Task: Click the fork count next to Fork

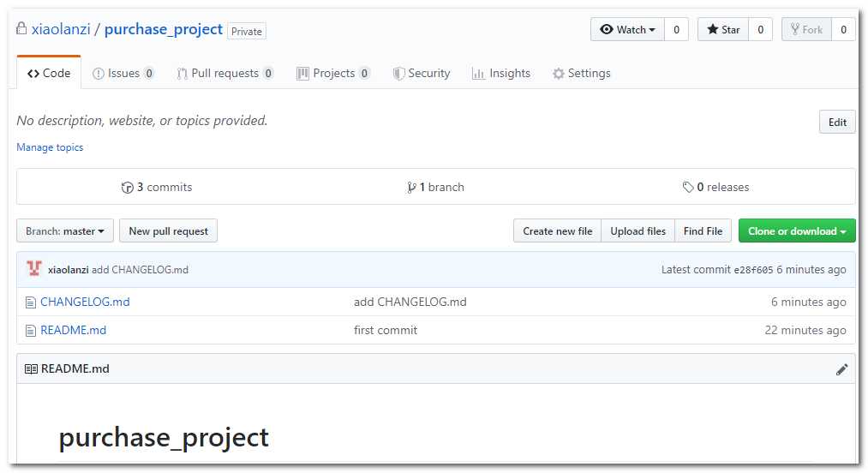Action: coord(843,29)
